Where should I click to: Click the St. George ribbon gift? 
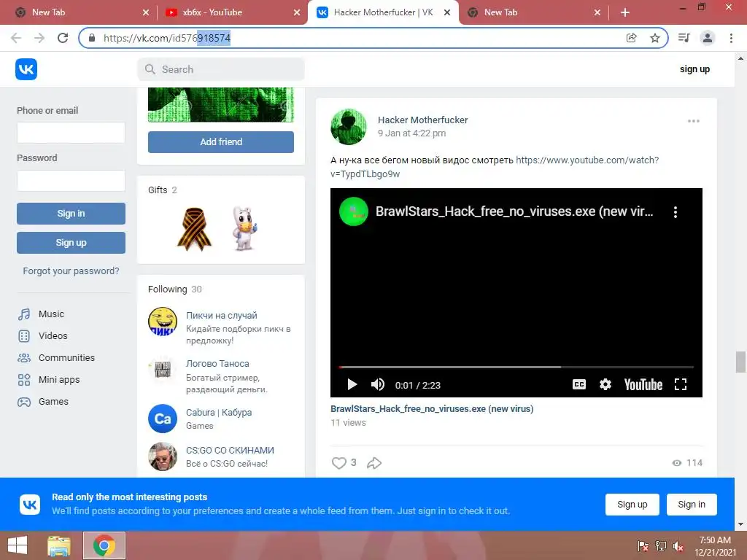pos(194,228)
